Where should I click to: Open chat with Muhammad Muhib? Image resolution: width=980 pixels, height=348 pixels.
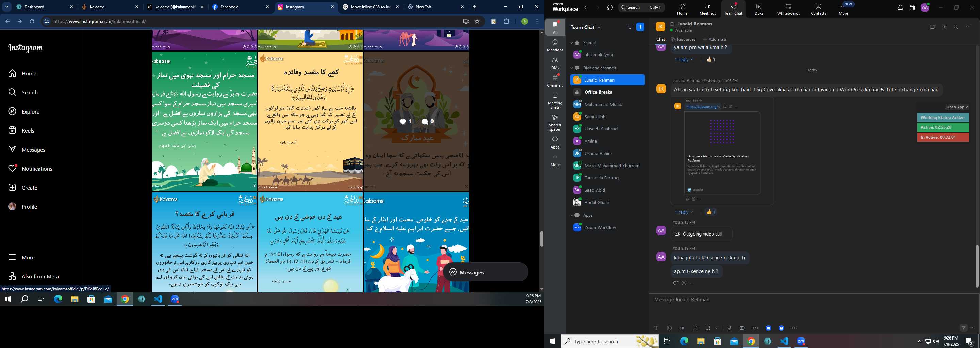click(607, 104)
